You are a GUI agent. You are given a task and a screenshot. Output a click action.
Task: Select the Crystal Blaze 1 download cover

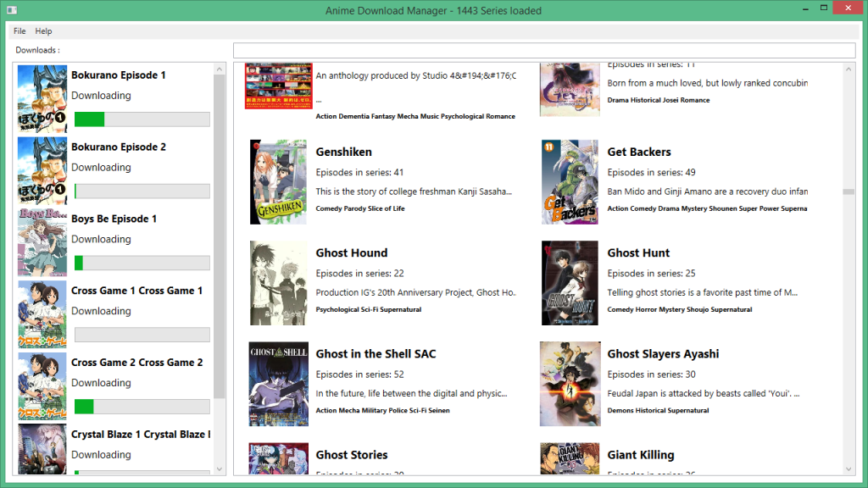(42, 449)
